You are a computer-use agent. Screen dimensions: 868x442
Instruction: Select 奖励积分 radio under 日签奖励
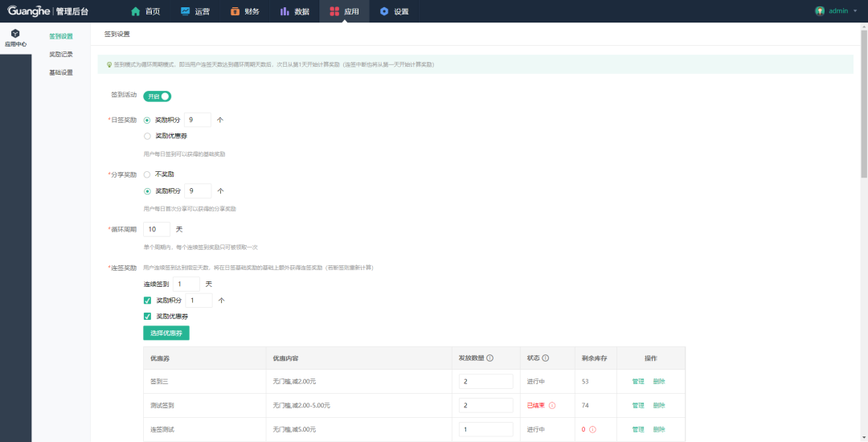click(147, 120)
